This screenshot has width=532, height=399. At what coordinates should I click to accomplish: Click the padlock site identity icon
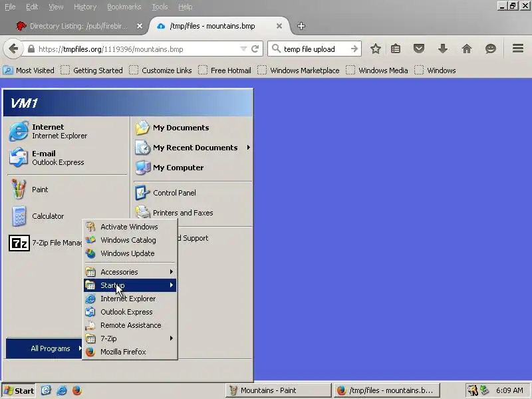pos(31,49)
